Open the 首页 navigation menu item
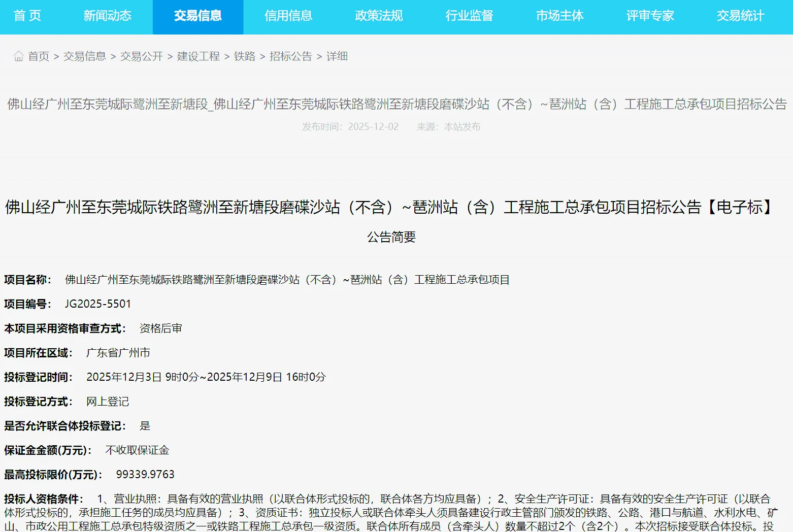793x532 pixels. [x=27, y=16]
